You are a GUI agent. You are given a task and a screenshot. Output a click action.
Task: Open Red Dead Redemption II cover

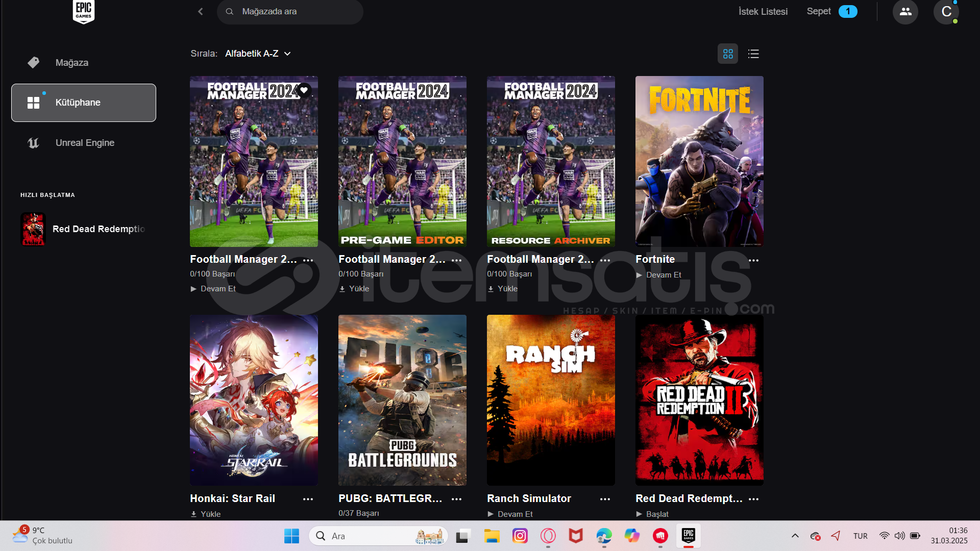(699, 400)
